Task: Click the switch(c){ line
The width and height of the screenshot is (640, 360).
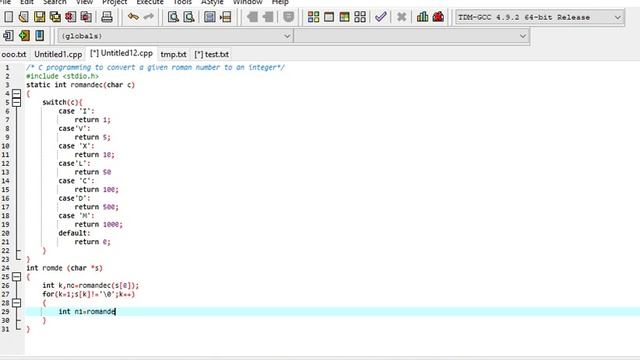Action: (62, 102)
